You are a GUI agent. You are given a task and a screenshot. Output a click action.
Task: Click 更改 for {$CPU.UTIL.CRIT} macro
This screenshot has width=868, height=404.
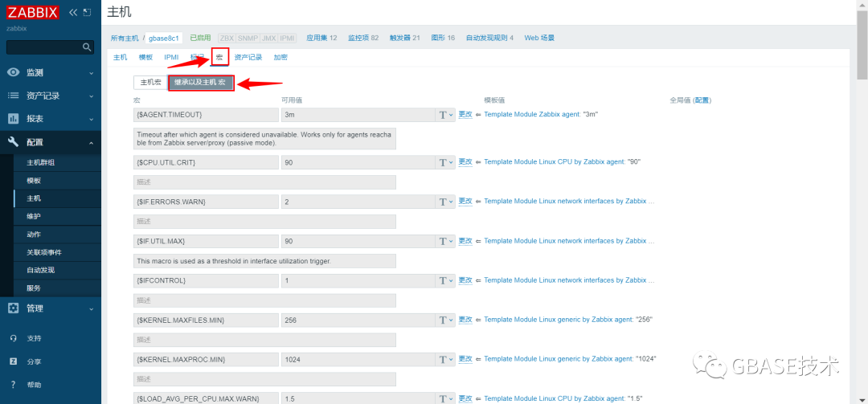pyautogui.click(x=465, y=162)
